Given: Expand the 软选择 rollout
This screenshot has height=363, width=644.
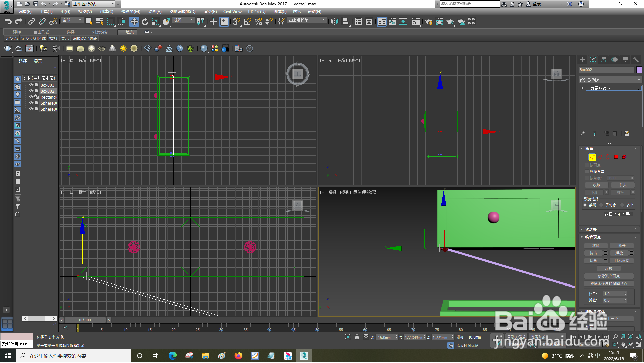Looking at the screenshot, I should coord(591,230).
